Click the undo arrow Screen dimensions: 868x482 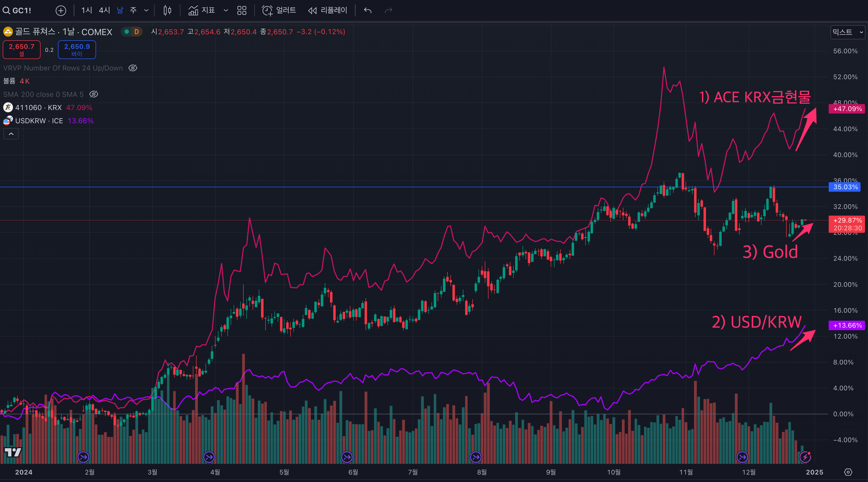tap(368, 10)
